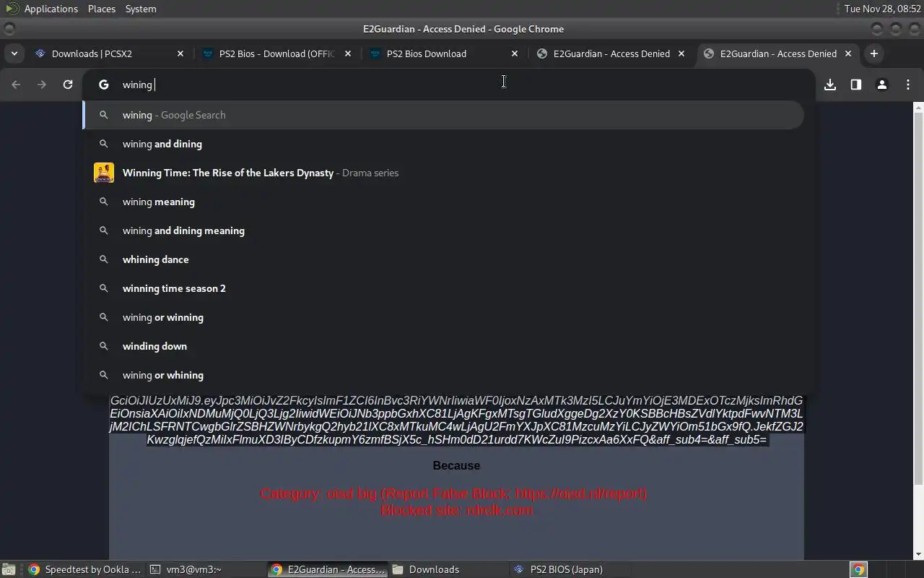This screenshot has height=578, width=924.
Task: Close the PS2 Bios - Download (OFFIC tab
Action: pyautogui.click(x=348, y=53)
